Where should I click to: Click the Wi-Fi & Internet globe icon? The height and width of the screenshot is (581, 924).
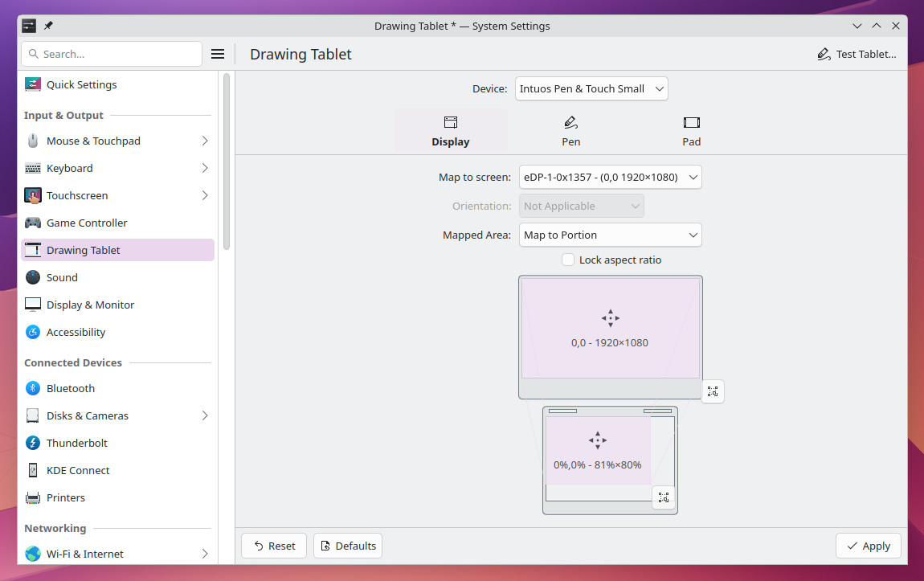33,554
